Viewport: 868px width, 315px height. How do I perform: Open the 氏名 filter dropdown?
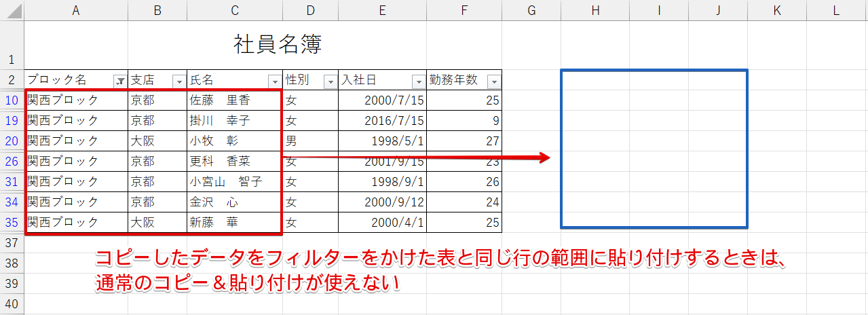click(x=275, y=81)
